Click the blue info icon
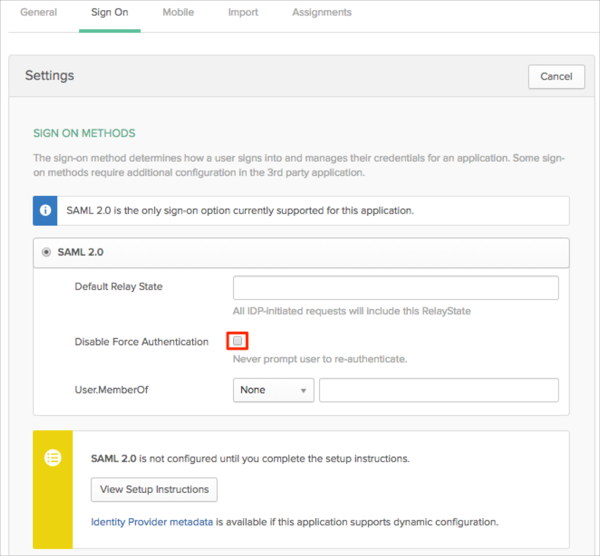 (x=46, y=211)
